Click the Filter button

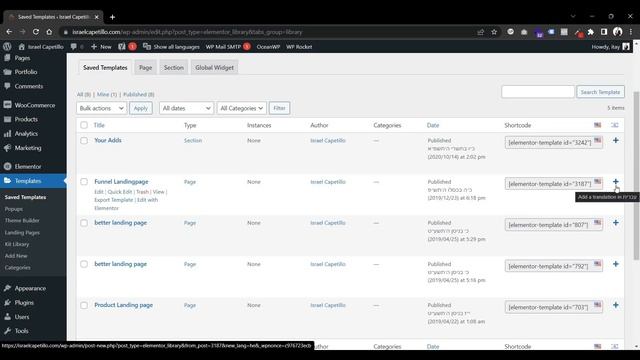[x=279, y=108]
